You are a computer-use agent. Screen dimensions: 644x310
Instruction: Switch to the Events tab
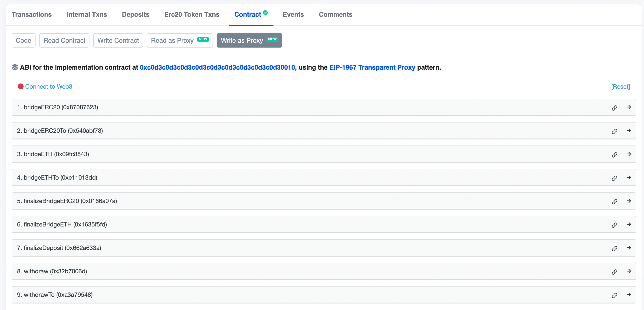tap(293, 14)
